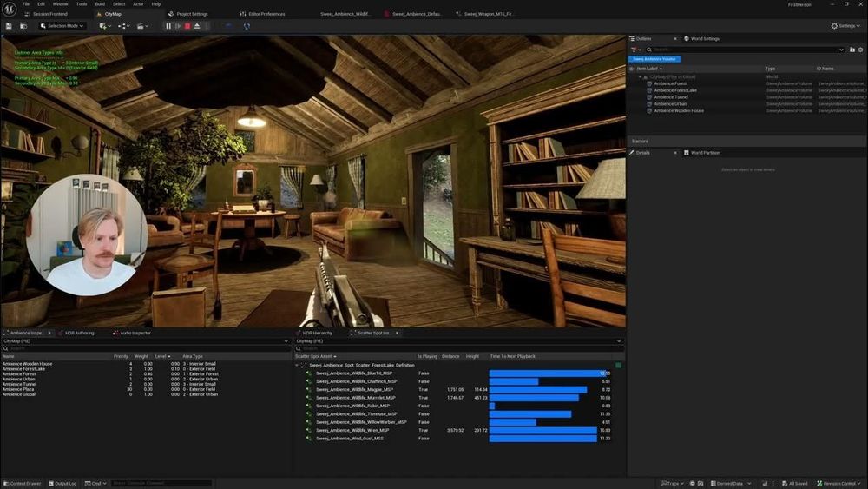Open the Outliner filter dropdown
Viewport: 868px width, 489px height.
pyautogui.click(x=635, y=50)
